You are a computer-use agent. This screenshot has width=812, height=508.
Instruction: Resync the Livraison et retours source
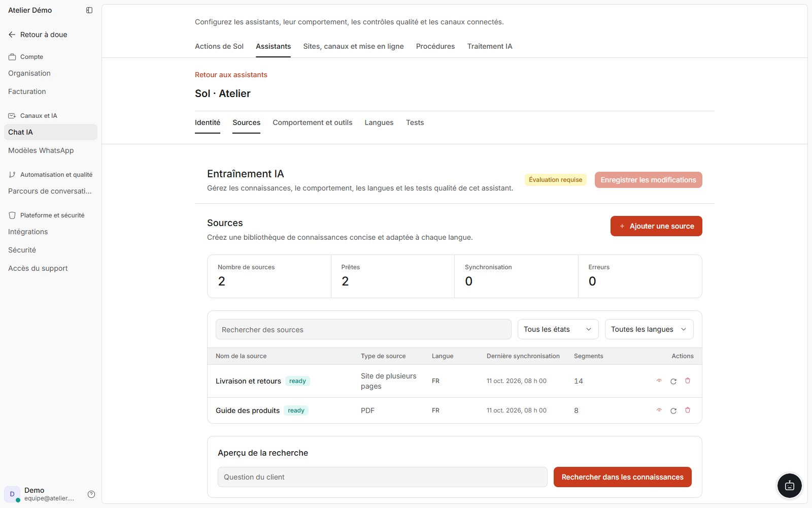pyautogui.click(x=673, y=381)
